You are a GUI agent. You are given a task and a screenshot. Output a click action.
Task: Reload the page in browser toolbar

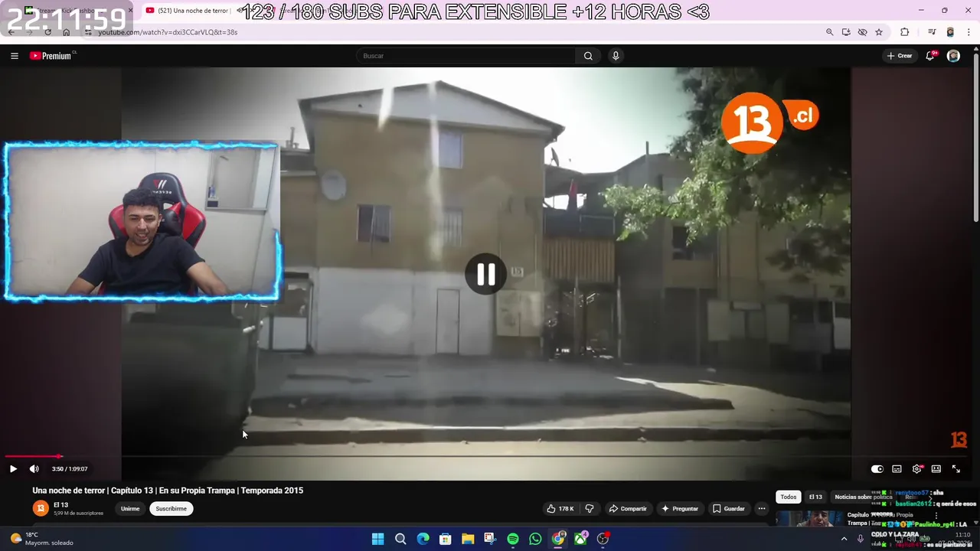[47, 32]
